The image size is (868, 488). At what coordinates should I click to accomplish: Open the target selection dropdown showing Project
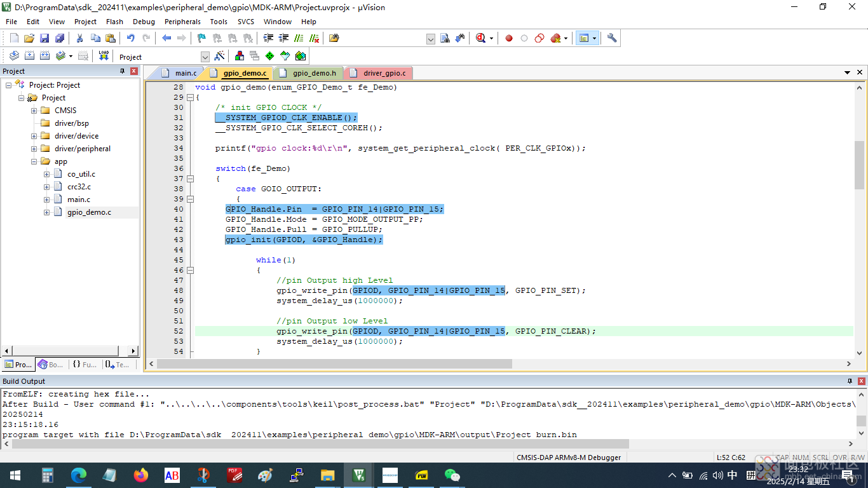[205, 57]
